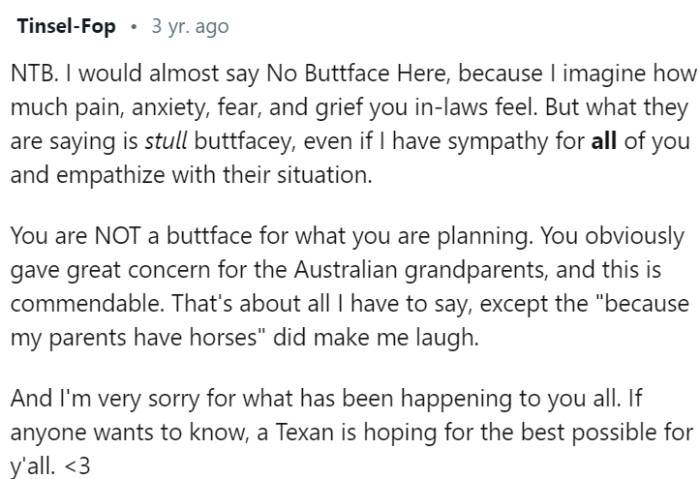Viewport: 700px width, 479px height.
Task: Click the bullet separator after the username
Action: click(134, 26)
